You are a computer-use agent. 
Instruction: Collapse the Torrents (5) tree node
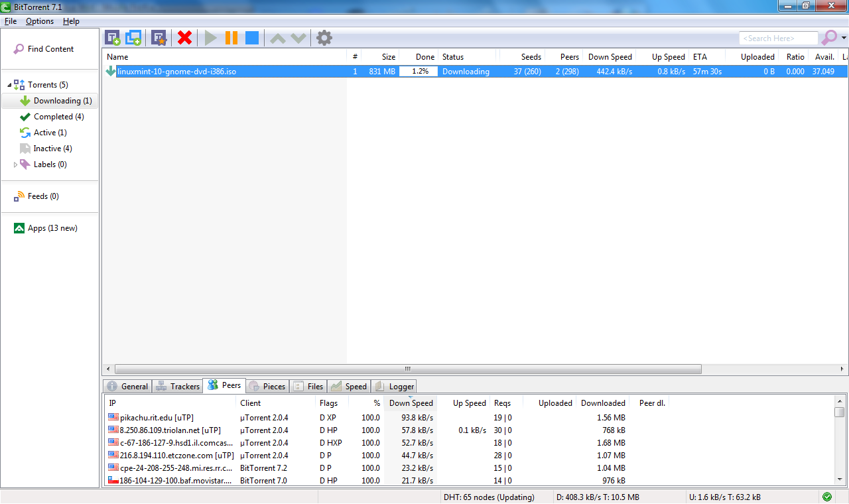(9, 85)
